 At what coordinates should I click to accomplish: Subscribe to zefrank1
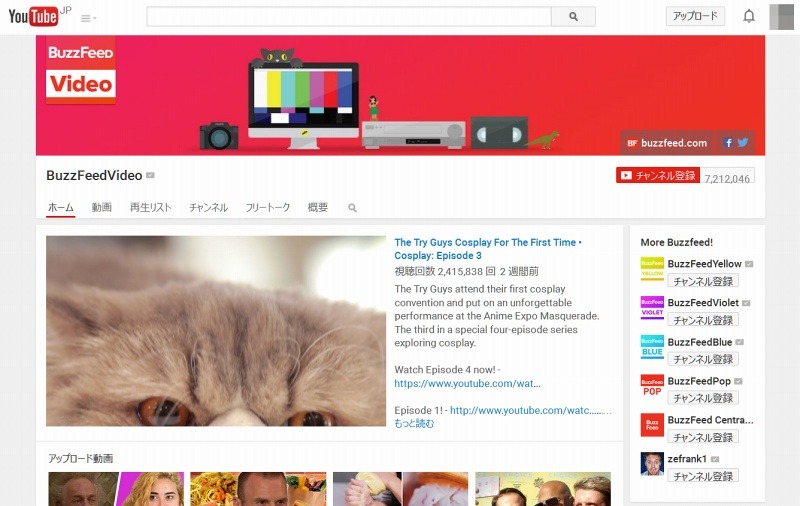point(703,476)
